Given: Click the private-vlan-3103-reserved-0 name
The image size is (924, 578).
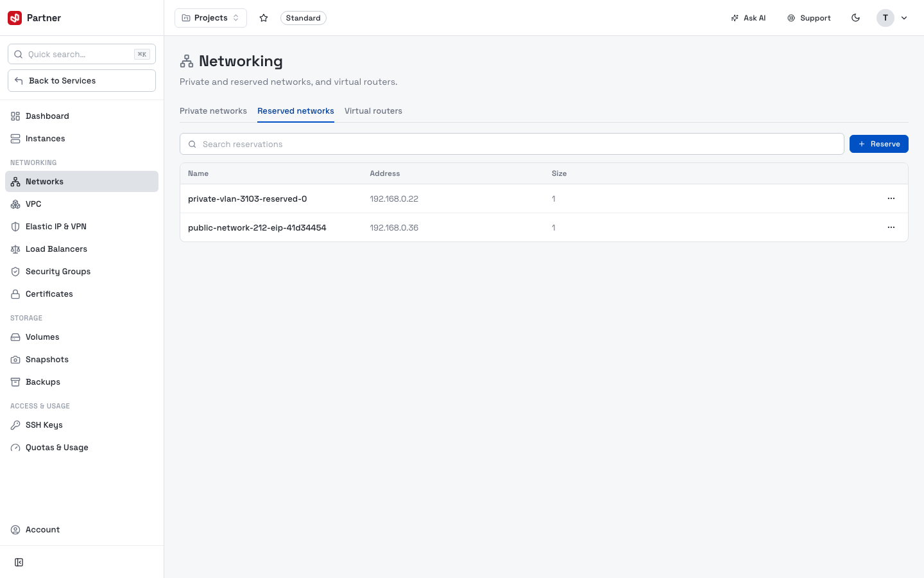Looking at the screenshot, I should tap(248, 199).
